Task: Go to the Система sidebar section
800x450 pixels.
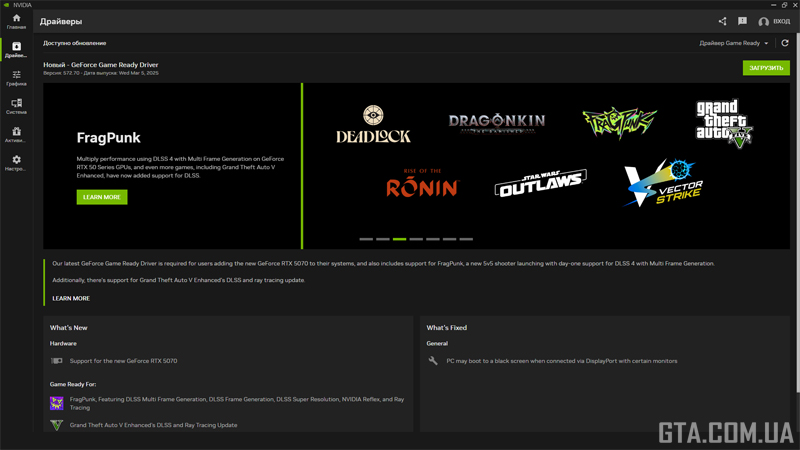Action: pyautogui.click(x=16, y=106)
